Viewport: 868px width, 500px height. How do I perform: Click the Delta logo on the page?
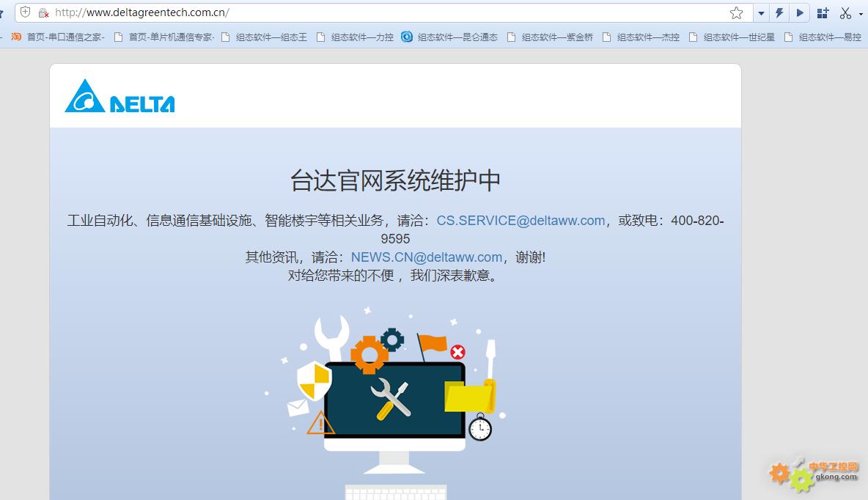pos(119,96)
